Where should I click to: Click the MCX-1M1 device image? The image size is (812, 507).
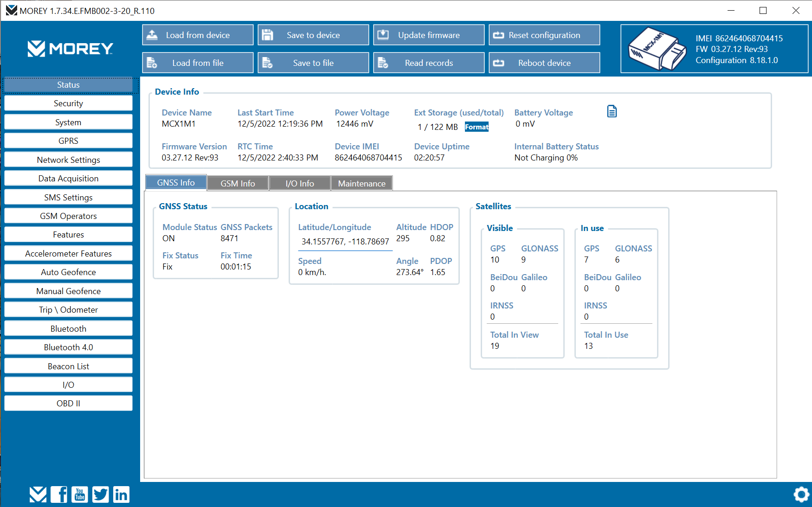pos(657,49)
